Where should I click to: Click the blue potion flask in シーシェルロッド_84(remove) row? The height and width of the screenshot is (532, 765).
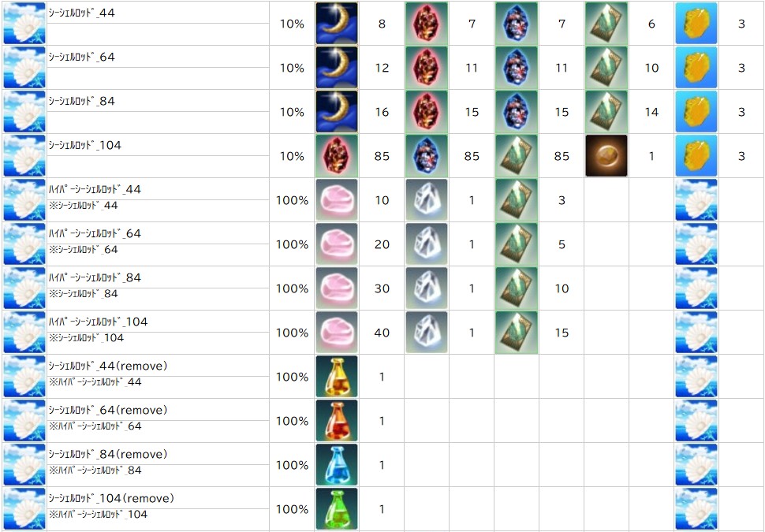click(337, 465)
